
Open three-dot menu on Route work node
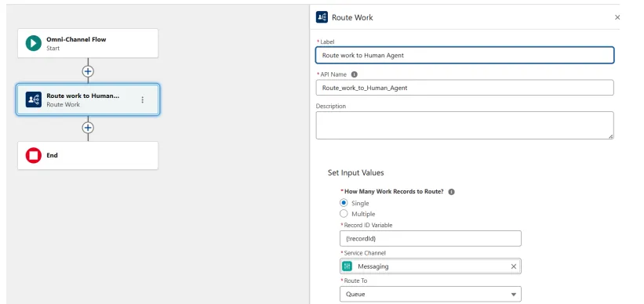(x=143, y=100)
